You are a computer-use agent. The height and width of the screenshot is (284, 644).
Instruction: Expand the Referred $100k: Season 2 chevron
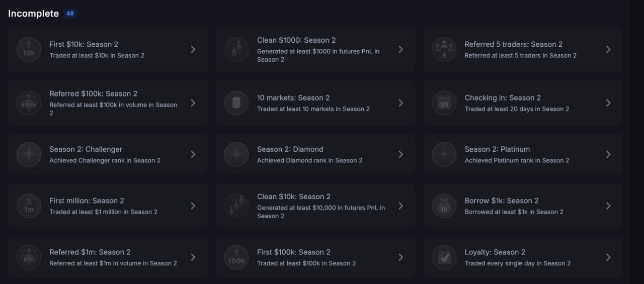click(x=193, y=103)
